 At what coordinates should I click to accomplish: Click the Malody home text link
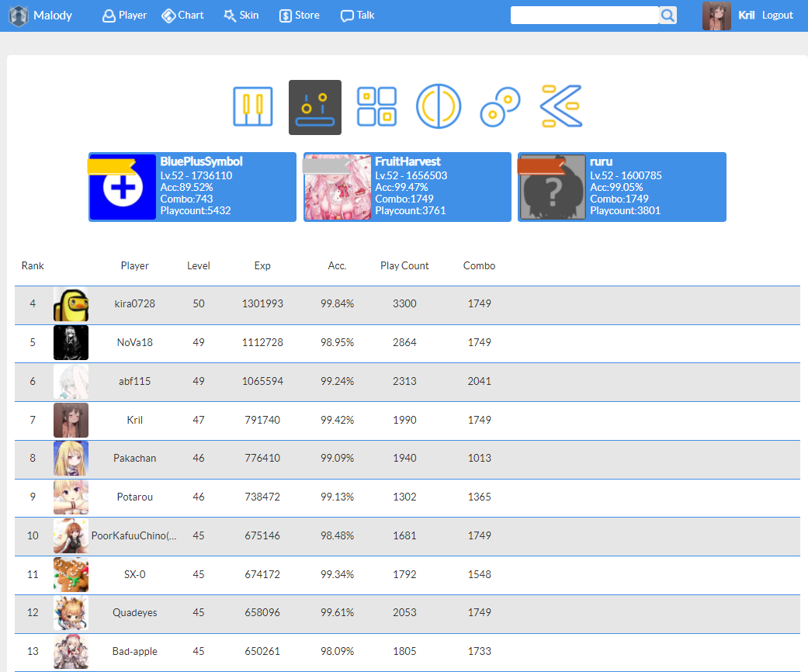pos(53,16)
